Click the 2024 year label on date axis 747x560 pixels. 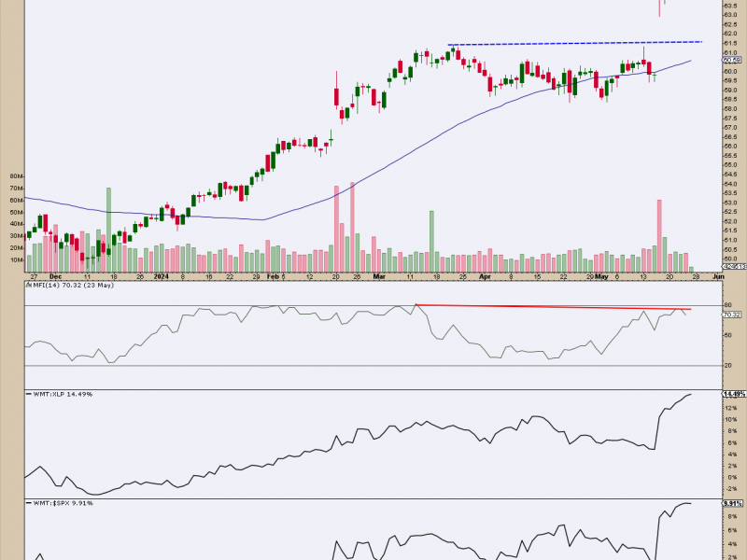[x=162, y=276]
